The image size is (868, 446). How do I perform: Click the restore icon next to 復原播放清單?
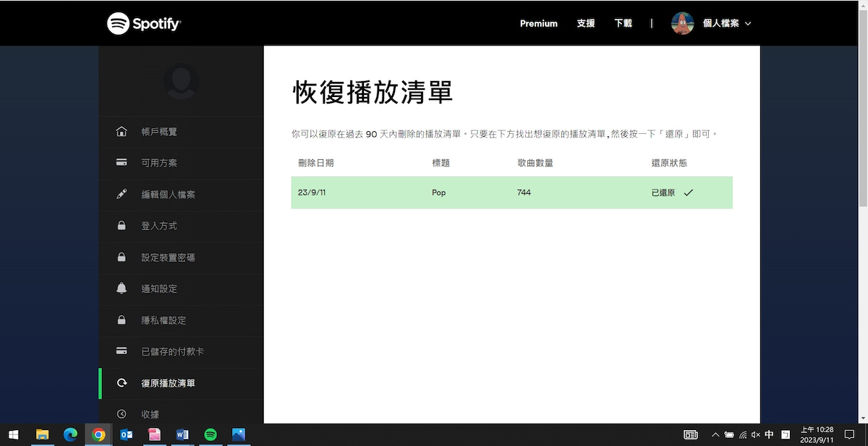[122, 384]
